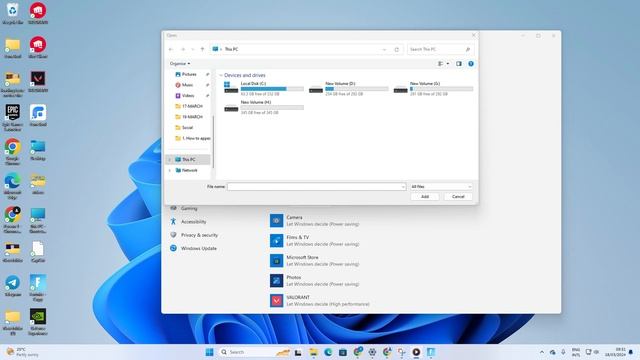Open the All files type filter
Image resolution: width=640 pixels, height=360 pixels.
(x=441, y=187)
